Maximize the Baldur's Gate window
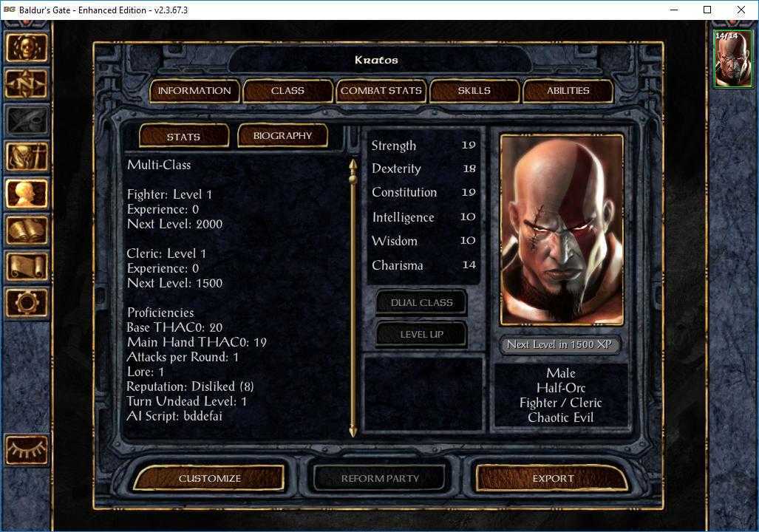 click(707, 10)
